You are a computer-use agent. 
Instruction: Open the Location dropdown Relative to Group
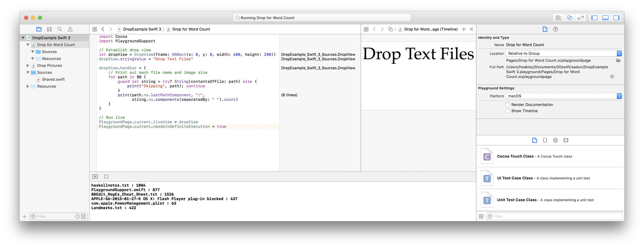coord(563,53)
